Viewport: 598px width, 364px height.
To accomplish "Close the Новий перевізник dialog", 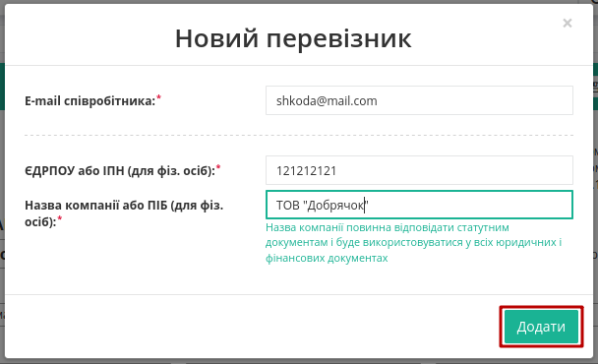I will 568,24.
